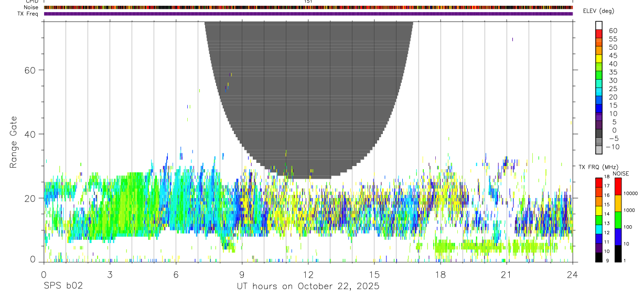Click the 100 label on the NOISE scale
The image size is (644, 297).
tap(628, 227)
